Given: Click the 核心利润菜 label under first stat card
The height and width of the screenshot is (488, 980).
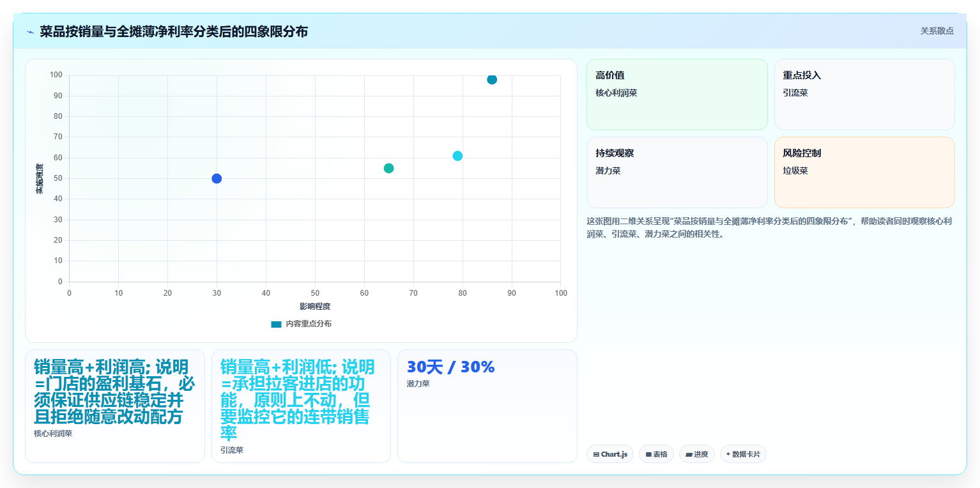Looking at the screenshot, I should [53, 434].
